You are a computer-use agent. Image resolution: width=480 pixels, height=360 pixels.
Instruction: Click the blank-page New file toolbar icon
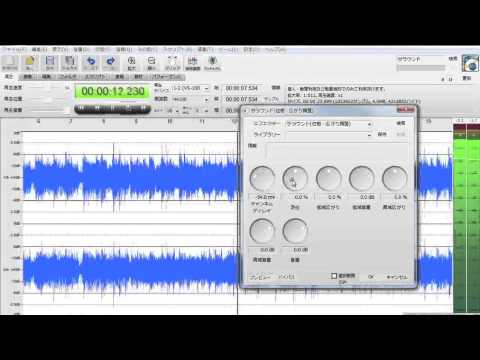(10, 63)
